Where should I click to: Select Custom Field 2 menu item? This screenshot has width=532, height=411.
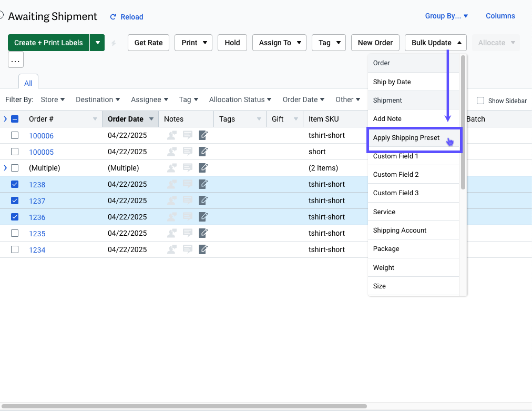413,174
